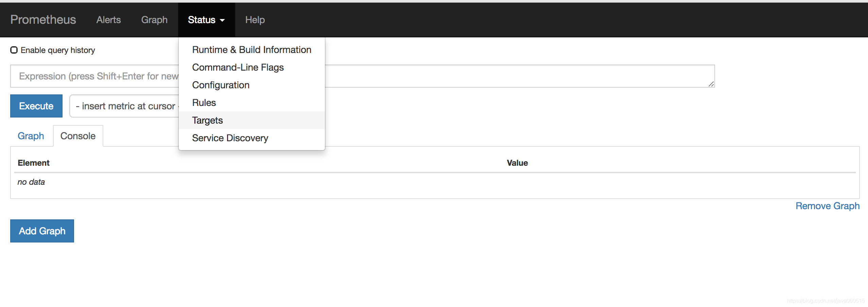This screenshot has width=868, height=307.
Task: Open Service Discovery entry
Action: [251, 138]
